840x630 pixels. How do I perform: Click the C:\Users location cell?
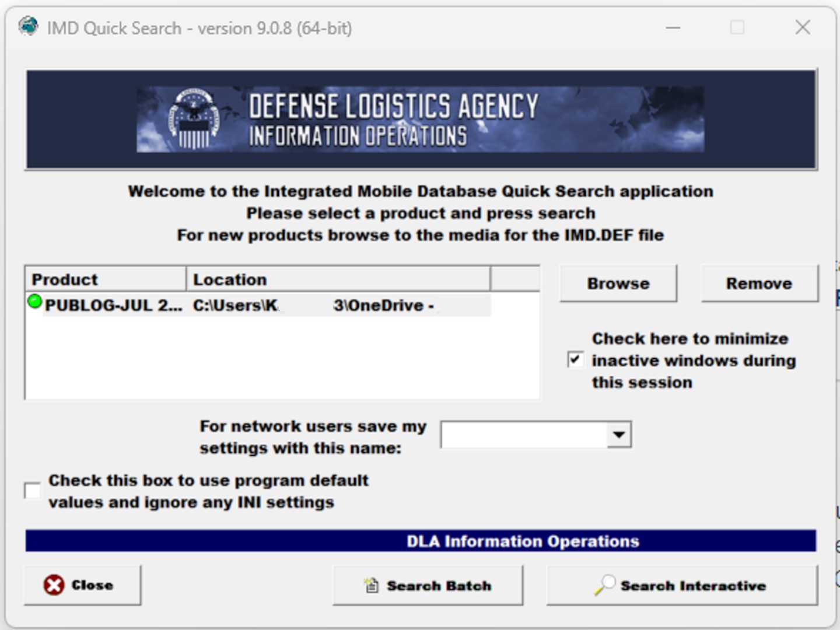tap(339, 305)
